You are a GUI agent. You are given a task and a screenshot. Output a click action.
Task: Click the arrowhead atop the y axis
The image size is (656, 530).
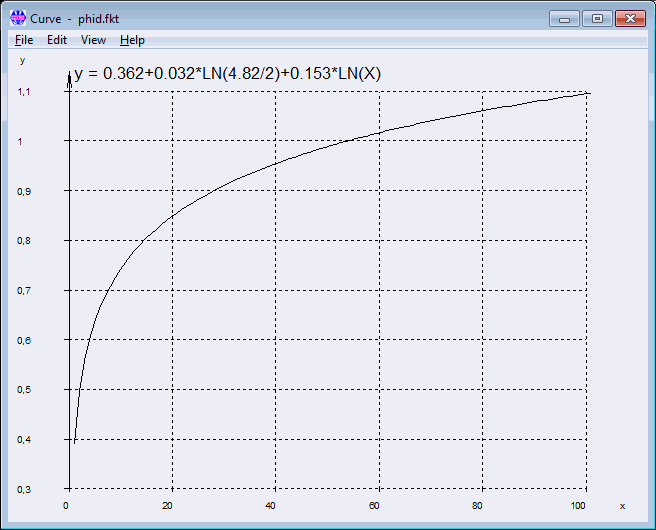[x=68, y=78]
